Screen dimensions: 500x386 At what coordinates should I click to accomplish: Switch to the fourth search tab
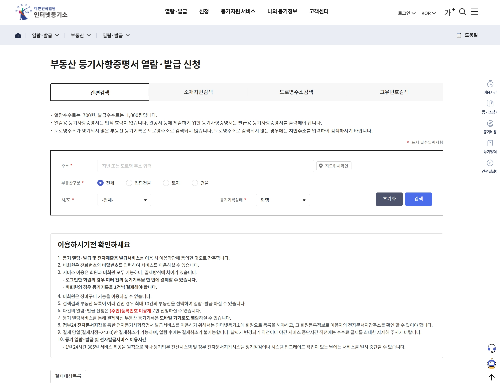click(394, 92)
